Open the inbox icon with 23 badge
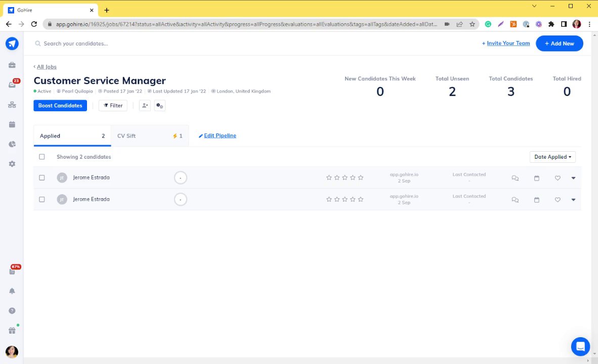Screen dimensions: 598x364 pos(13,84)
